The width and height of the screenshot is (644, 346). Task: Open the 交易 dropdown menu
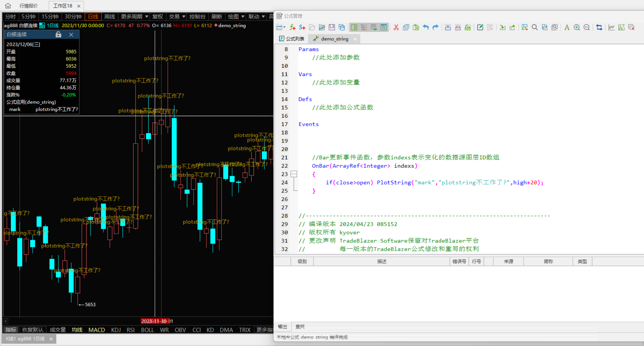177,17
